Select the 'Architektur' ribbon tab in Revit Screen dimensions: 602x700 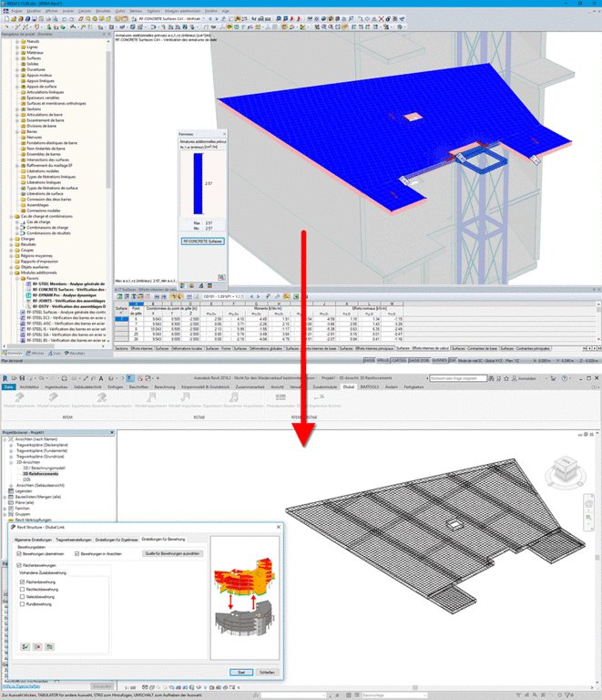coord(29,387)
